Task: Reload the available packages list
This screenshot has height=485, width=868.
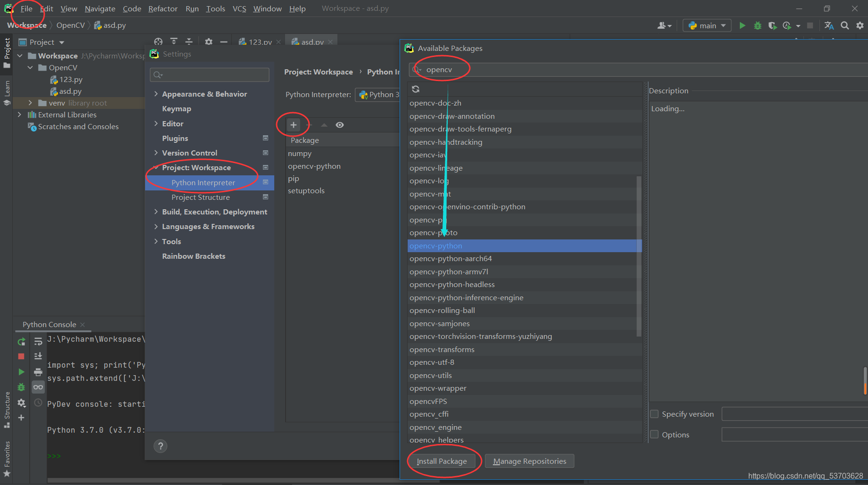Action: (x=416, y=89)
